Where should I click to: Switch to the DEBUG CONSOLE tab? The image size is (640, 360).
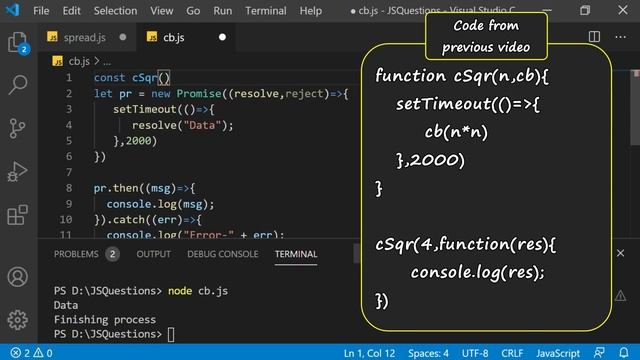(x=222, y=254)
